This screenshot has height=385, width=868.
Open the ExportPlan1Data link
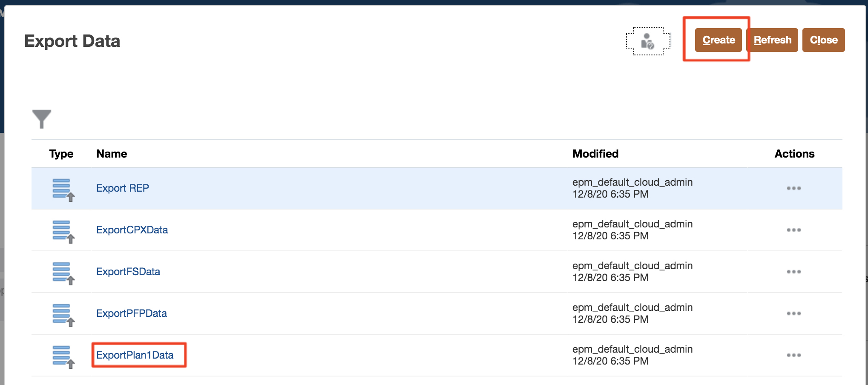[135, 355]
